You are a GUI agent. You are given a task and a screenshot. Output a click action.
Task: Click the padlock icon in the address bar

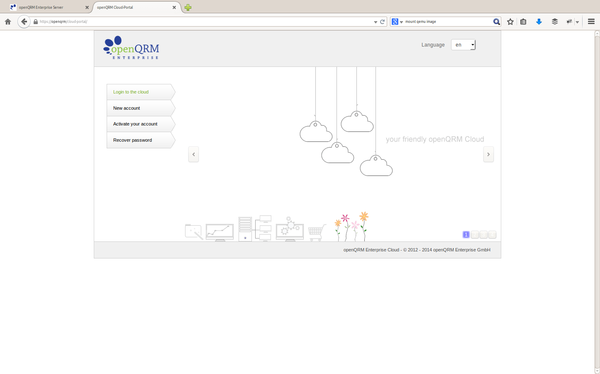[36, 22]
